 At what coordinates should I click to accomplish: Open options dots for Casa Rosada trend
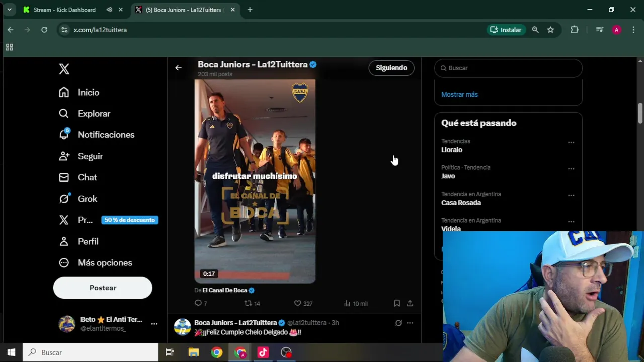(x=571, y=195)
